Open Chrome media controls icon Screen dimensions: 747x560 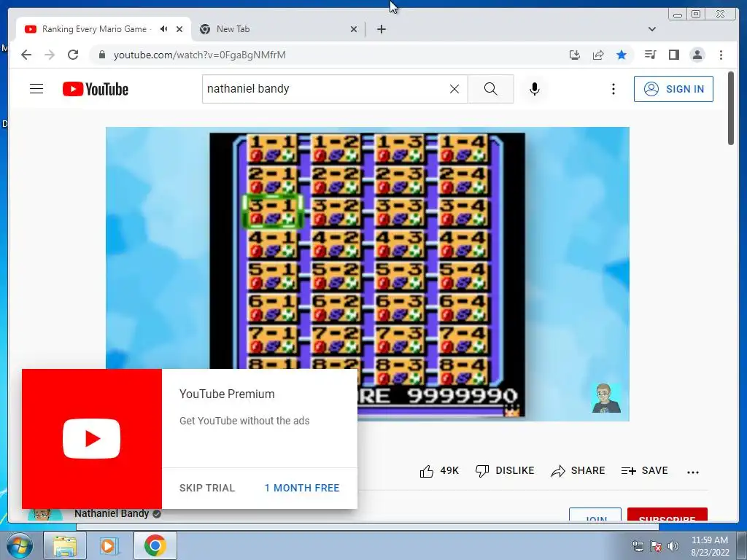click(650, 55)
